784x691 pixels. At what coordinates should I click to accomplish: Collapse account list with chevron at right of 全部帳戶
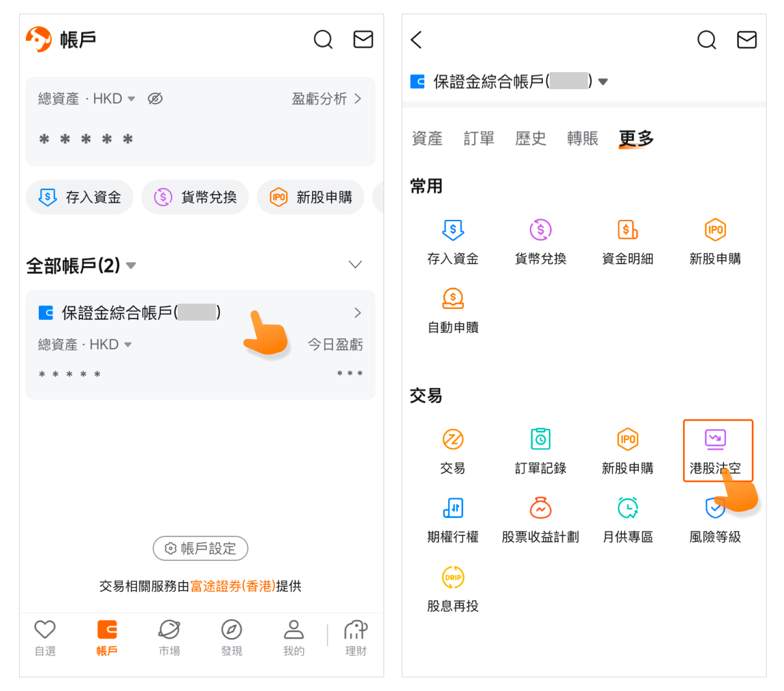pos(355,265)
